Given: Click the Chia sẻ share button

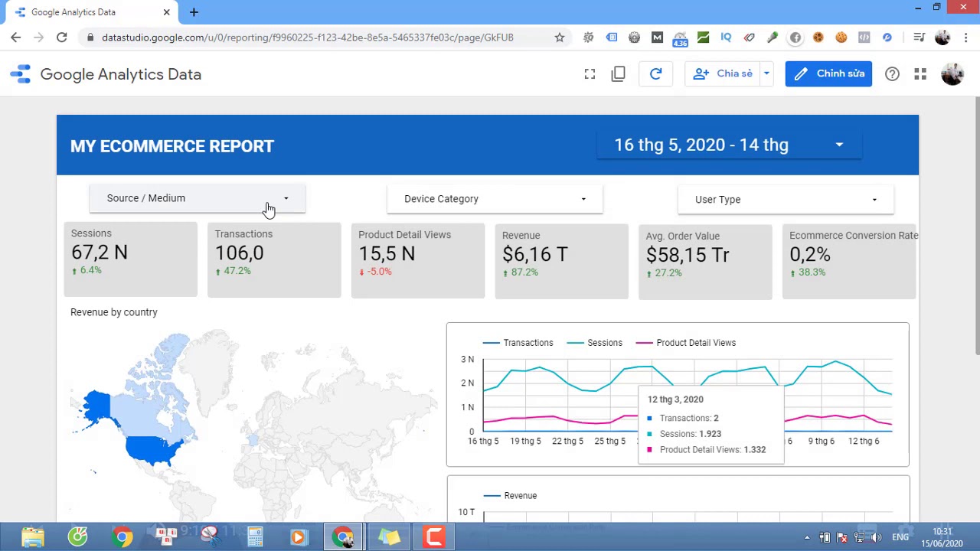Looking at the screenshot, I should tap(723, 74).
